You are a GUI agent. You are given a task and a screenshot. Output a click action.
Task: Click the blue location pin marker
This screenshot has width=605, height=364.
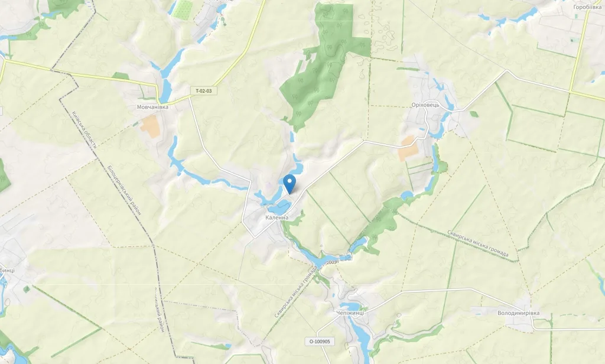290,184
